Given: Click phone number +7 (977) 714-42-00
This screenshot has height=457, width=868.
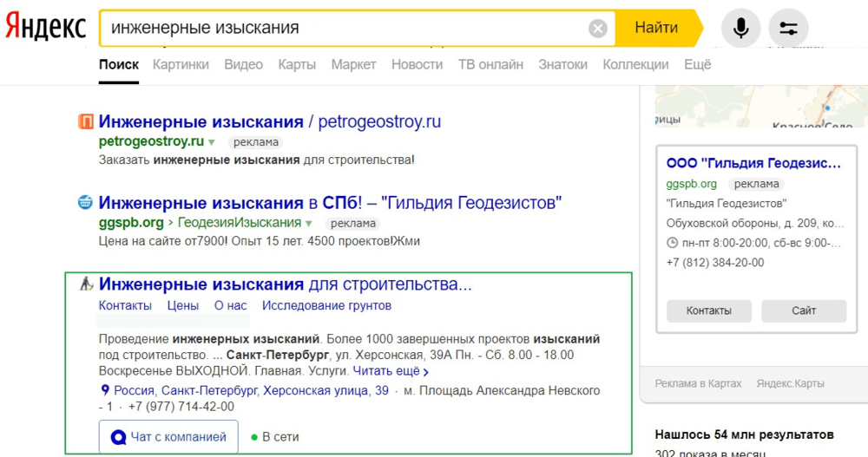Looking at the screenshot, I should tap(181, 407).
